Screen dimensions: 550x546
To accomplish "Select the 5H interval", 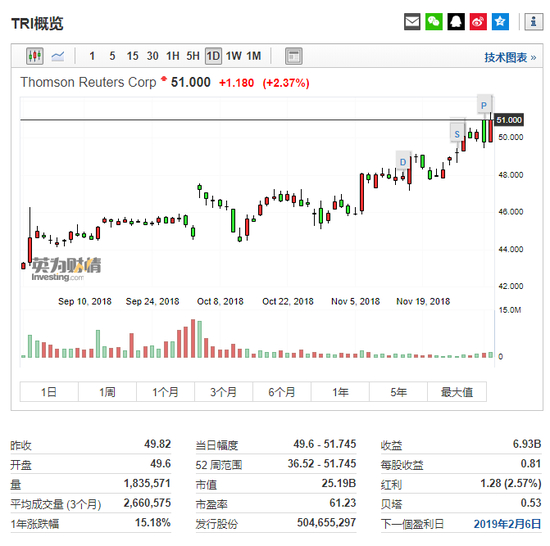I will (x=193, y=56).
